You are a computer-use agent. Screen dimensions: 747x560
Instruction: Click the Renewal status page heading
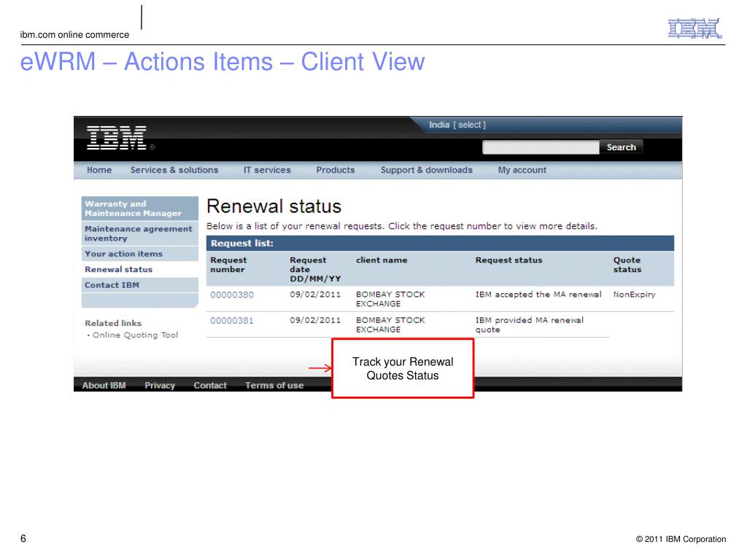click(x=274, y=206)
